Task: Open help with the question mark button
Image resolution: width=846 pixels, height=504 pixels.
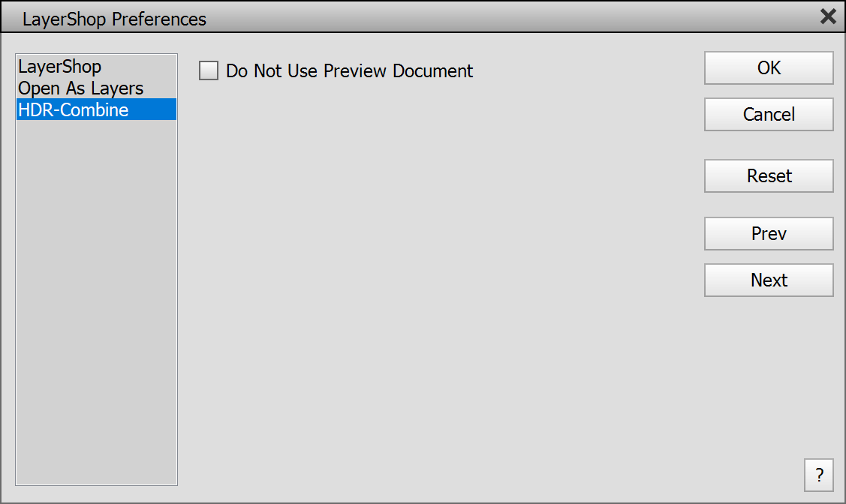Action: coord(818,475)
